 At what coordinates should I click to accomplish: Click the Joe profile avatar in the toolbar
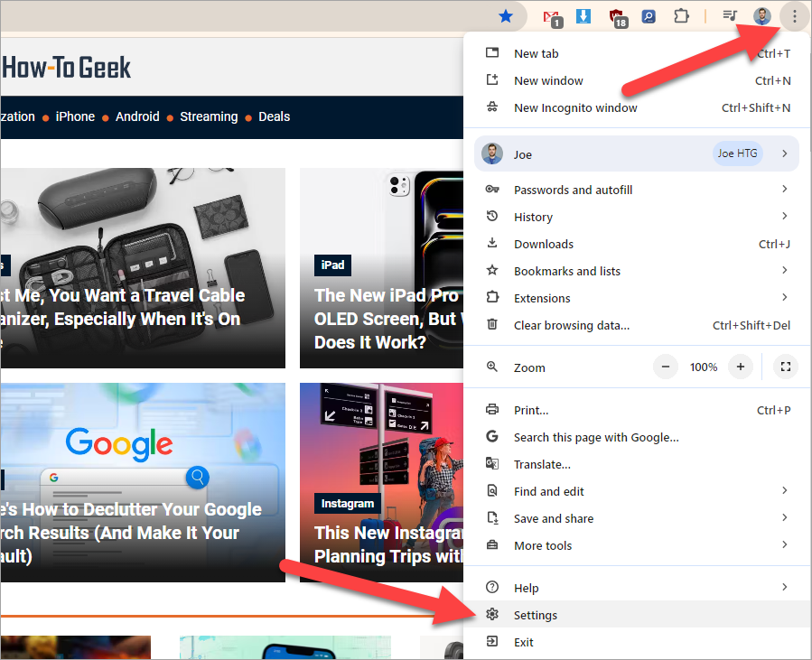coord(761,16)
